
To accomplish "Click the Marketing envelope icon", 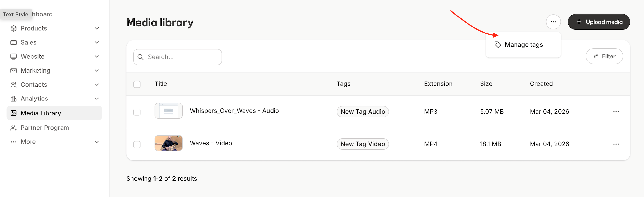I will coord(14,71).
